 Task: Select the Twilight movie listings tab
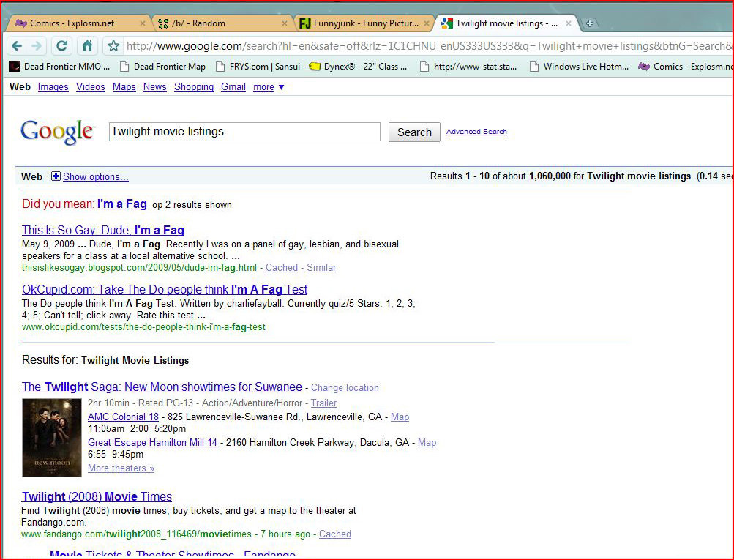click(506, 23)
